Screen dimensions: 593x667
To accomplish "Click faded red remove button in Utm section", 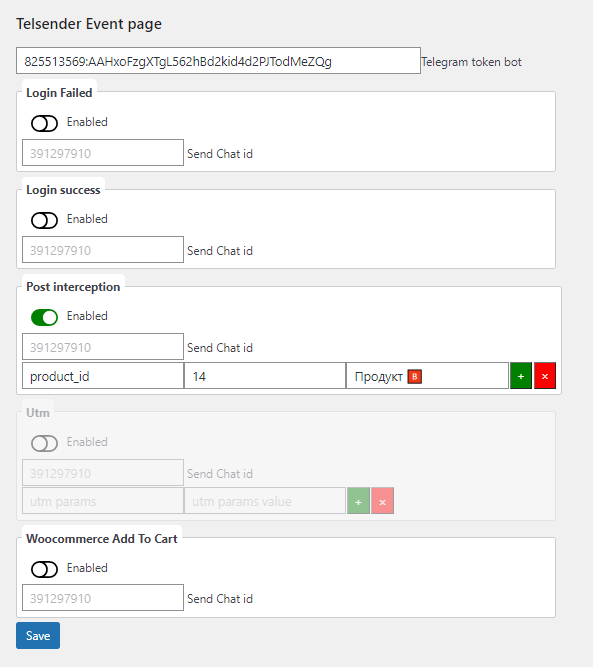I will coord(382,501).
